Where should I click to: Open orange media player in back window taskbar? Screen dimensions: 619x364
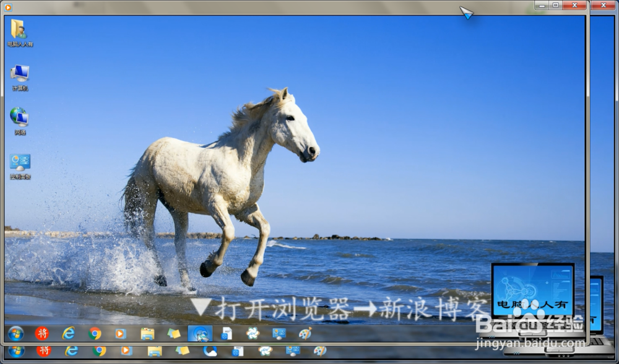click(126, 351)
